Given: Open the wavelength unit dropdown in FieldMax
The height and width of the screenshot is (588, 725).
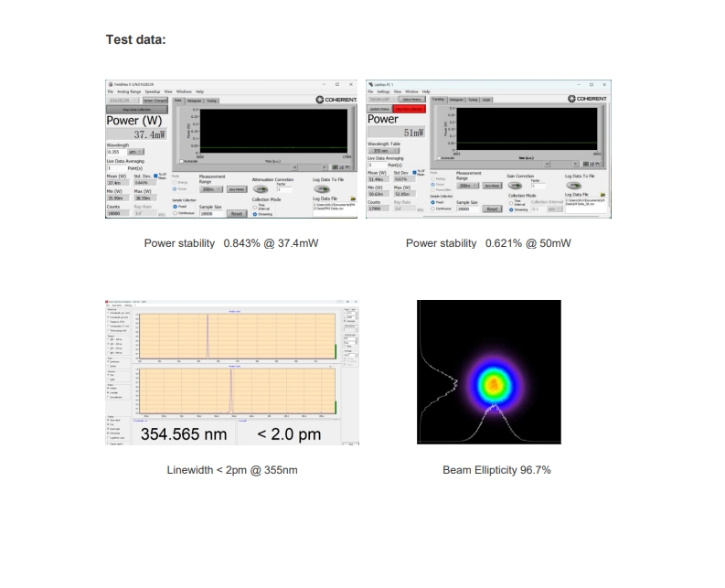Looking at the screenshot, I should [x=135, y=152].
